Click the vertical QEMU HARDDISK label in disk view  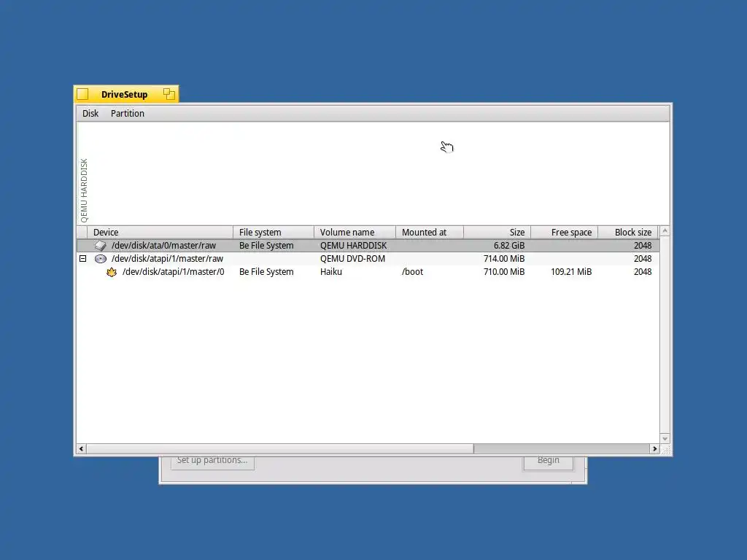click(x=85, y=190)
